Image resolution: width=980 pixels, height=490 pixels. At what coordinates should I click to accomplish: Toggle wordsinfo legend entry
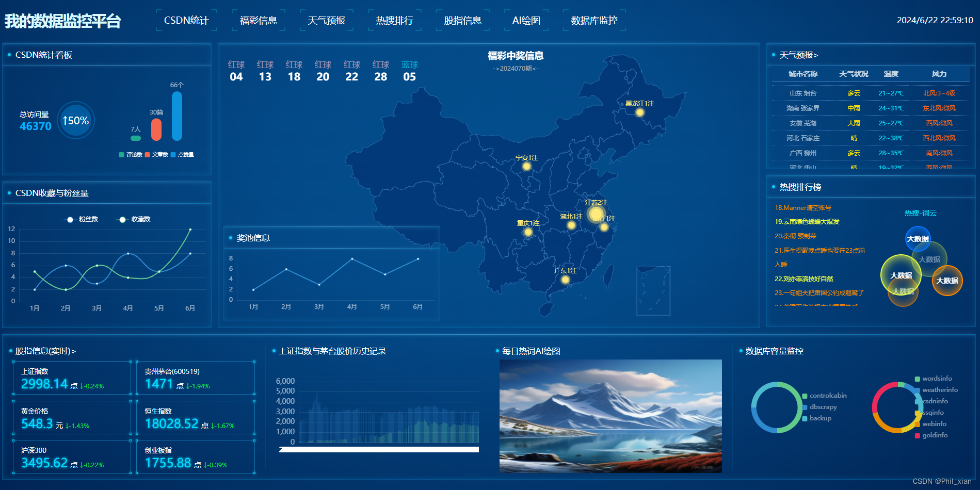(x=934, y=379)
